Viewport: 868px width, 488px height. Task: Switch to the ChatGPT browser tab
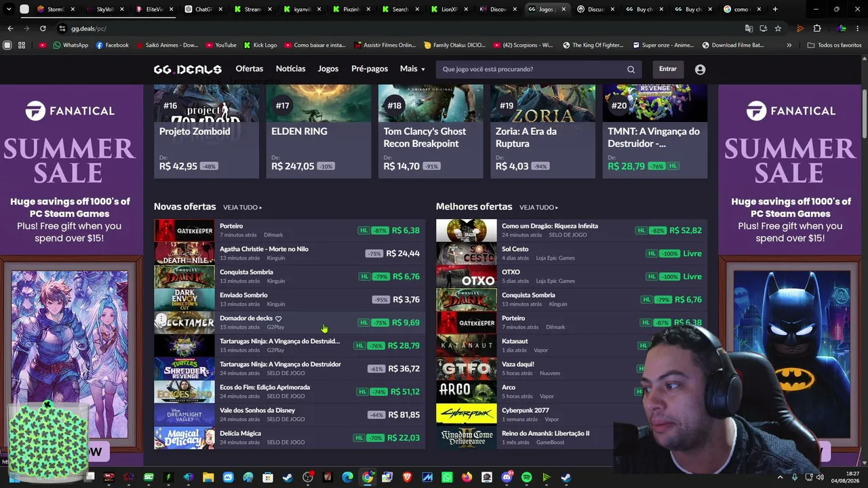coord(203,9)
